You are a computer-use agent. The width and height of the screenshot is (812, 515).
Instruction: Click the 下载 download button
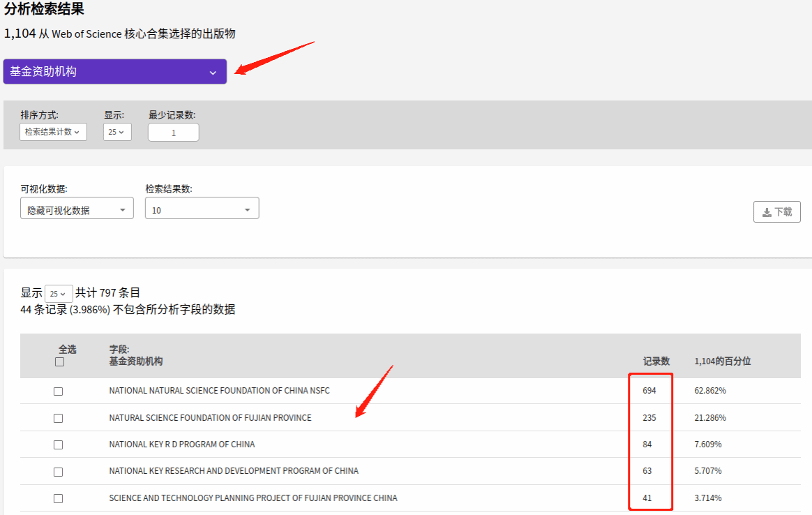coord(777,212)
